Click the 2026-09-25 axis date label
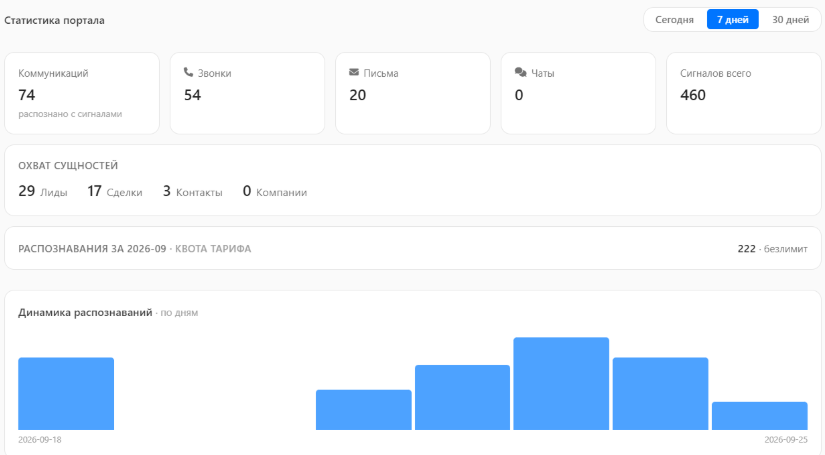Viewport: 825px width, 455px height. coord(786,440)
